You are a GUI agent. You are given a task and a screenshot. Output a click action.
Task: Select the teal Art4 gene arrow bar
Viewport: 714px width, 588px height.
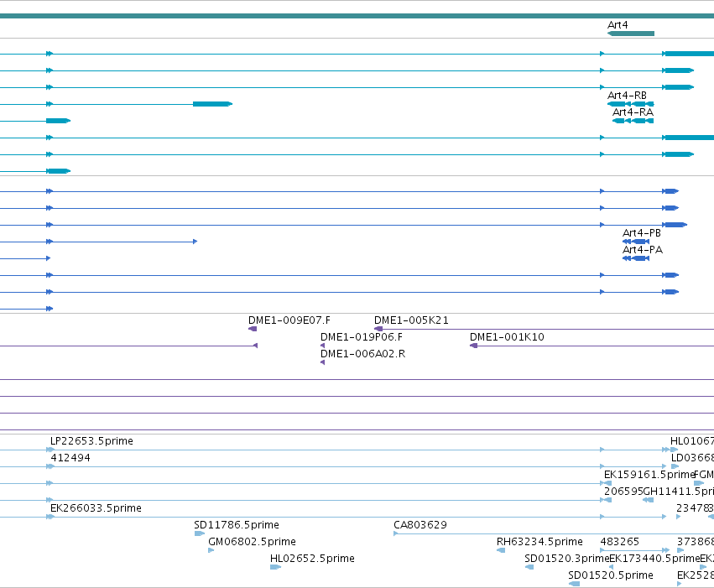click(631, 34)
